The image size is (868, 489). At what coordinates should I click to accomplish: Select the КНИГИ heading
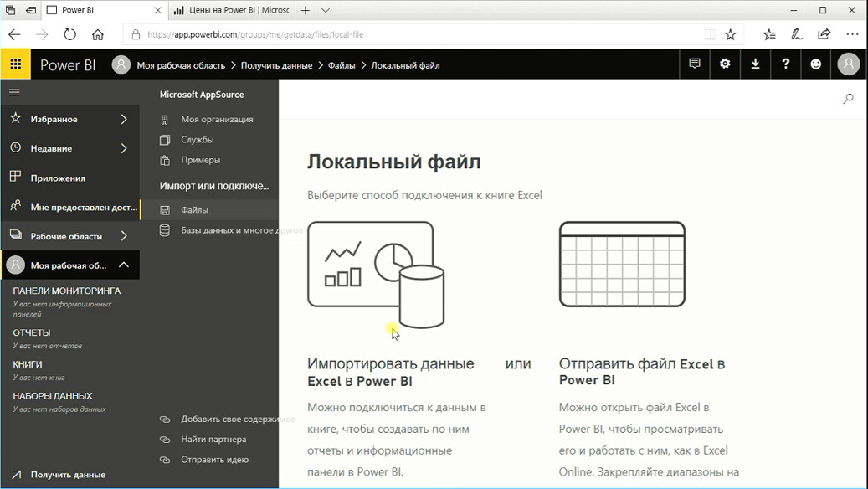[27, 364]
